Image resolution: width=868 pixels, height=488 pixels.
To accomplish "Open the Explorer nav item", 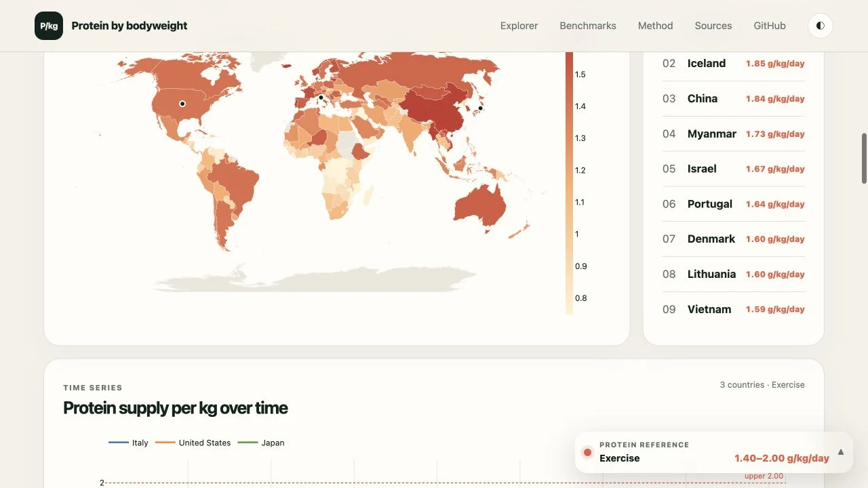I will [x=519, y=26].
